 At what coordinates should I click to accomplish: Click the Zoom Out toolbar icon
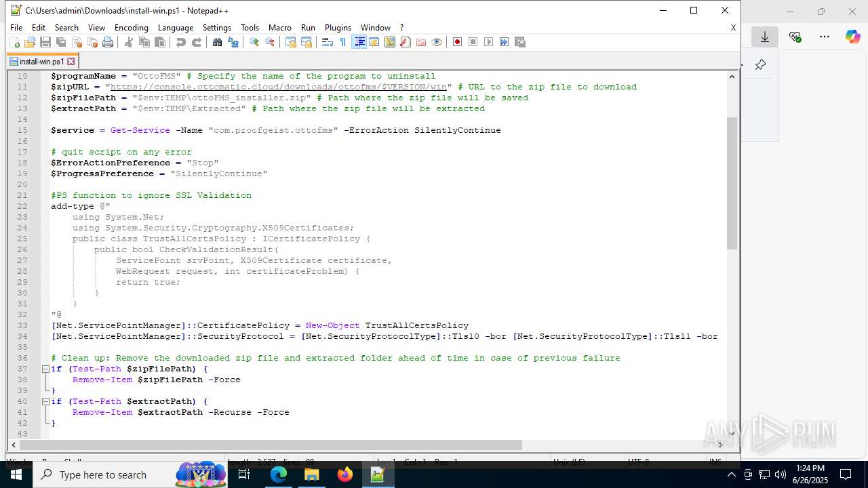tap(270, 42)
